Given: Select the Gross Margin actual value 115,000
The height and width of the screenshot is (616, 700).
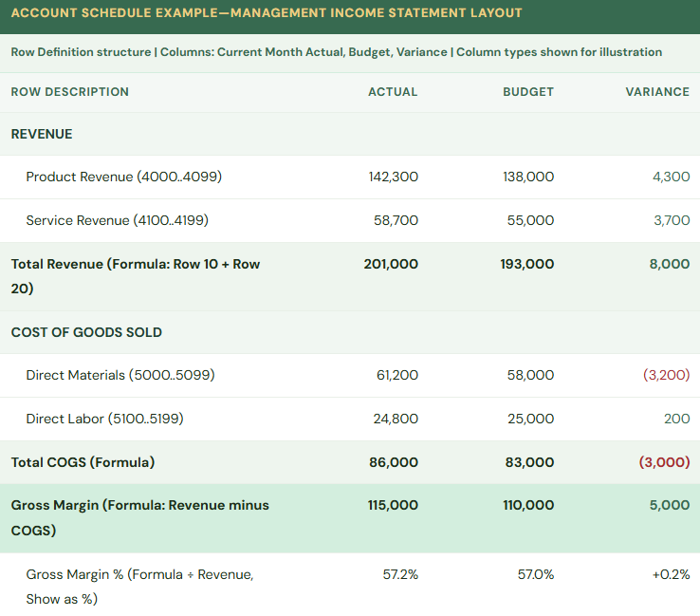Looking at the screenshot, I should pos(392,505).
